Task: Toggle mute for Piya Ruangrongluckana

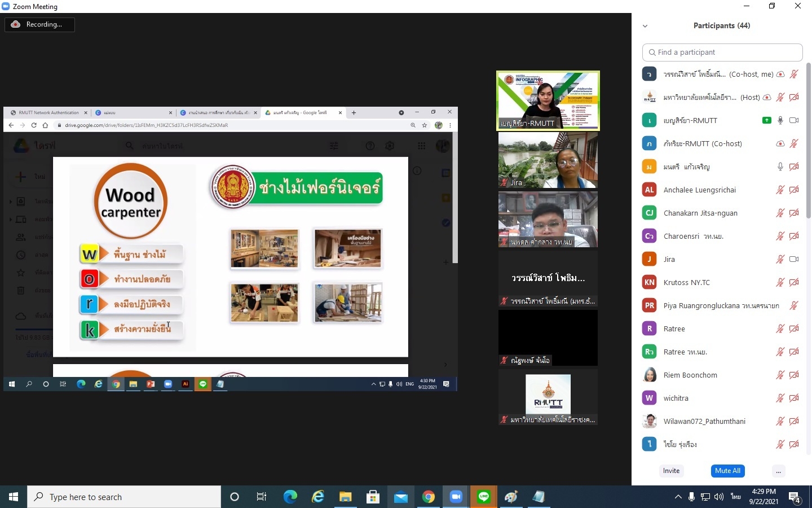Action: pyautogui.click(x=794, y=305)
